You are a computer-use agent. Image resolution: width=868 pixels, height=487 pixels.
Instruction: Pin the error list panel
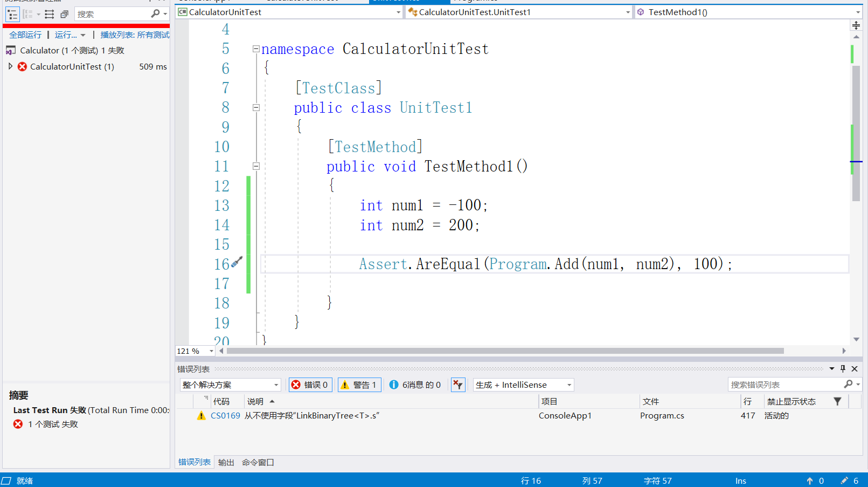click(x=843, y=369)
